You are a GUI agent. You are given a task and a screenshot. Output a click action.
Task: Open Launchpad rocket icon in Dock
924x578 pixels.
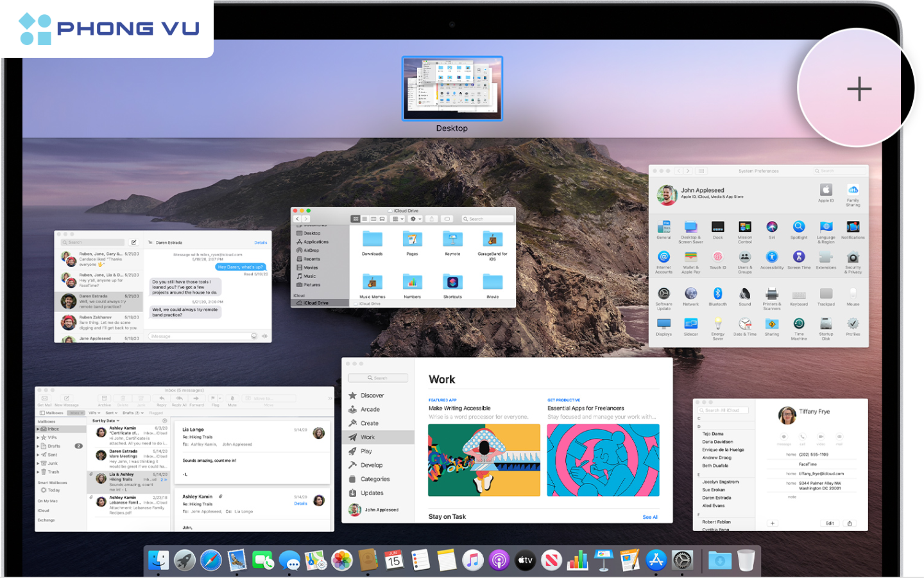[185, 560]
